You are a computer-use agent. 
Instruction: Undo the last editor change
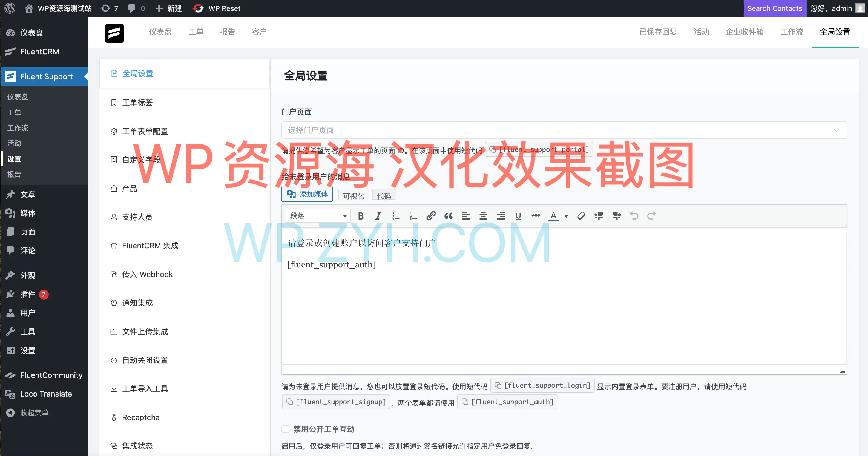tap(634, 216)
